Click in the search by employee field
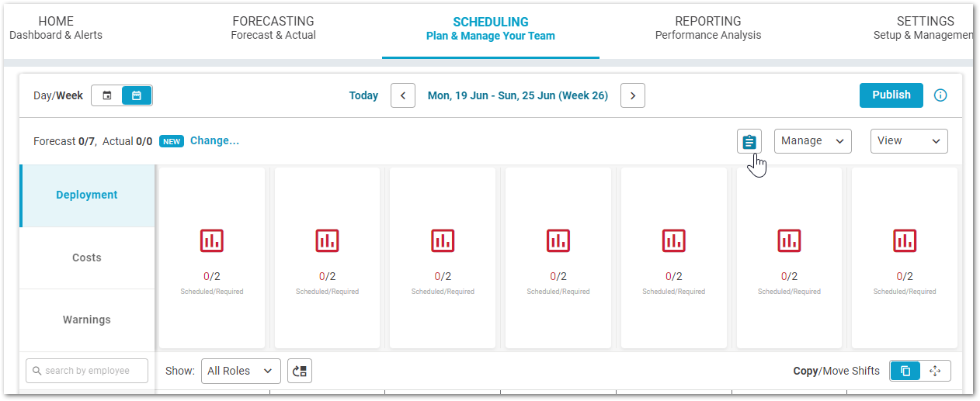Screen dimensions: 980x401 click(x=87, y=371)
